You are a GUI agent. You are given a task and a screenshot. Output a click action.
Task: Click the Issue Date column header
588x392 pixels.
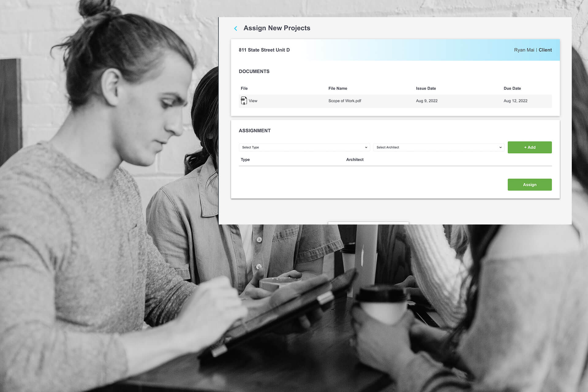(426, 89)
